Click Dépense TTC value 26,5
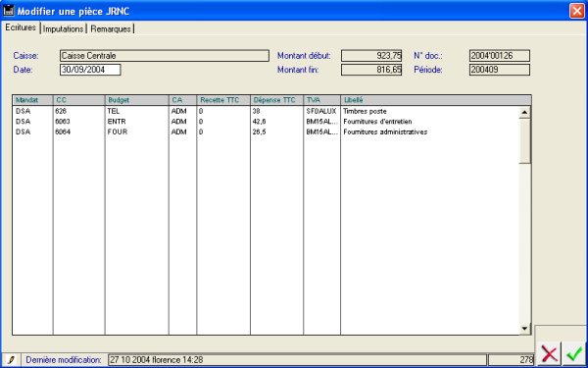 click(x=259, y=131)
